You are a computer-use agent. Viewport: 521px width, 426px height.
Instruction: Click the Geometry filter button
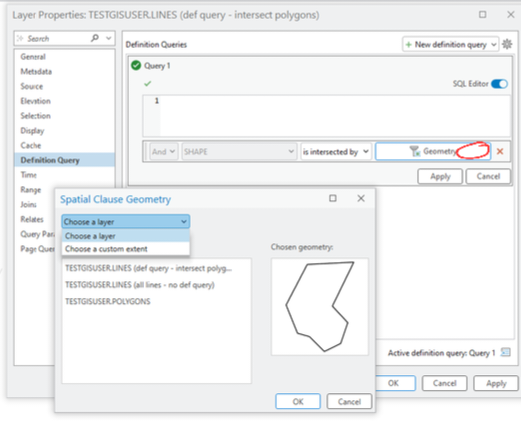[x=433, y=151]
